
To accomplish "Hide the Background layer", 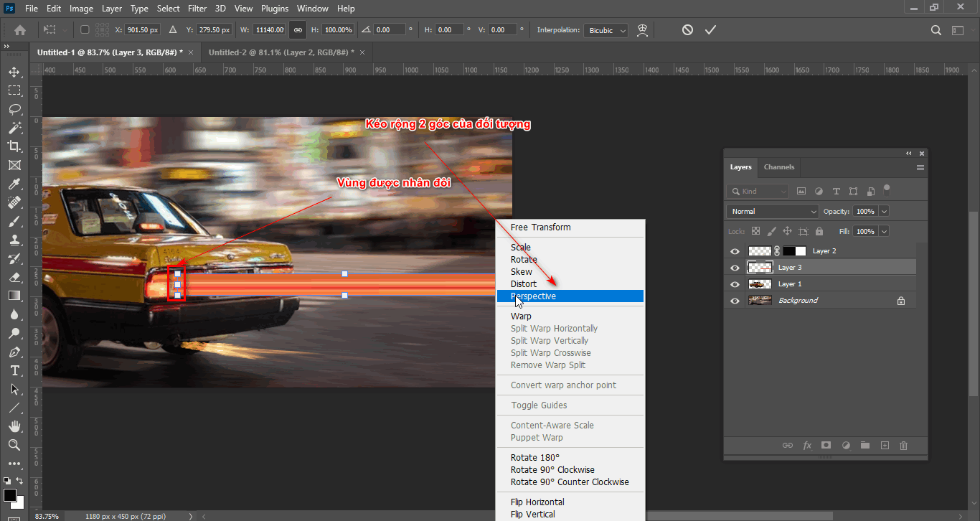I will (735, 300).
